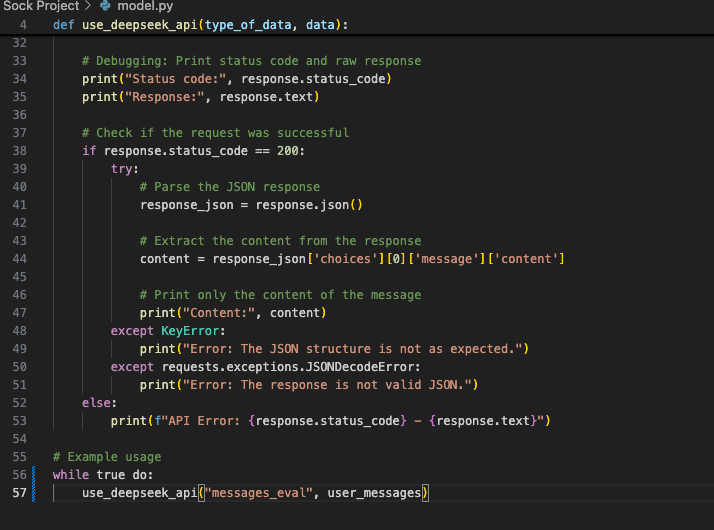
Task: Select the model.py breadcrumb item
Action: (x=145, y=7)
